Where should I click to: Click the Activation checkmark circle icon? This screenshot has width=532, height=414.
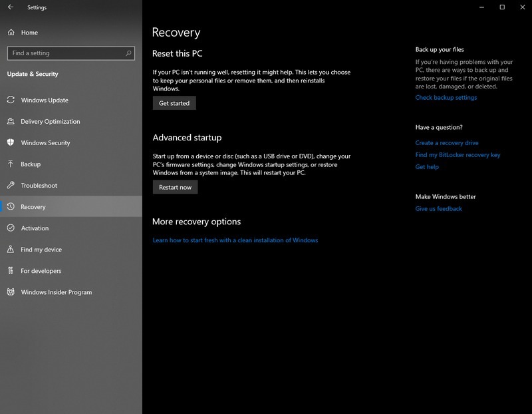click(11, 228)
